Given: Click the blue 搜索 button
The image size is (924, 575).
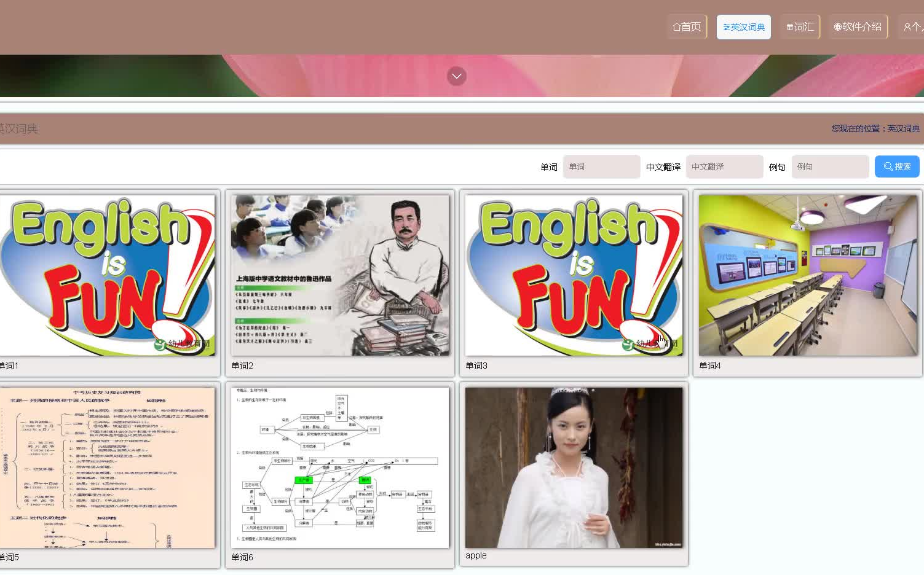Looking at the screenshot, I should tap(897, 166).
